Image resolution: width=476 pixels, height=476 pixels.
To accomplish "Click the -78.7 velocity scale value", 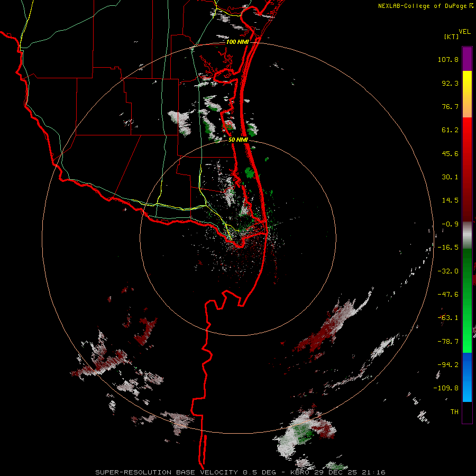I will pos(448,342).
